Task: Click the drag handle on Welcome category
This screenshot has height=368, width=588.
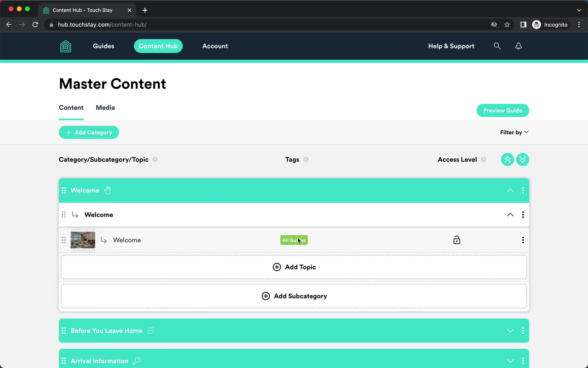Action: [63, 190]
